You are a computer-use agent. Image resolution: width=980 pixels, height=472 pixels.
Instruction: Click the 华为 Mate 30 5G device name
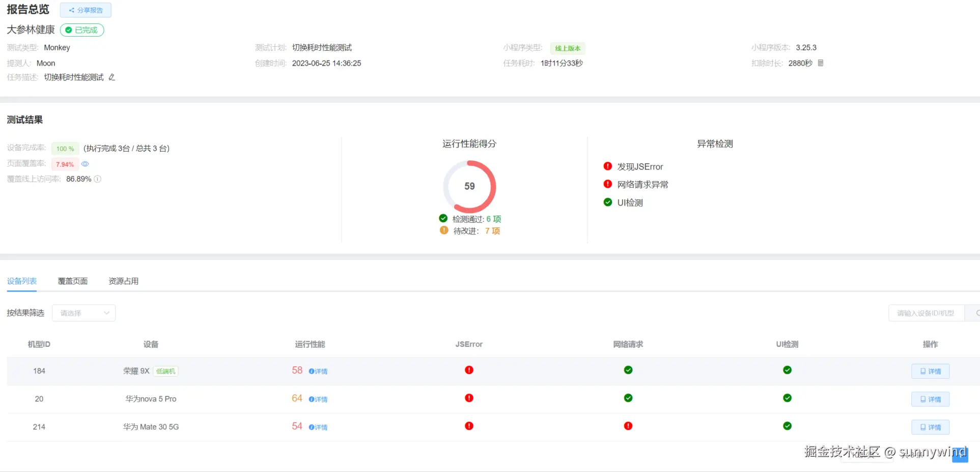[x=151, y=427]
